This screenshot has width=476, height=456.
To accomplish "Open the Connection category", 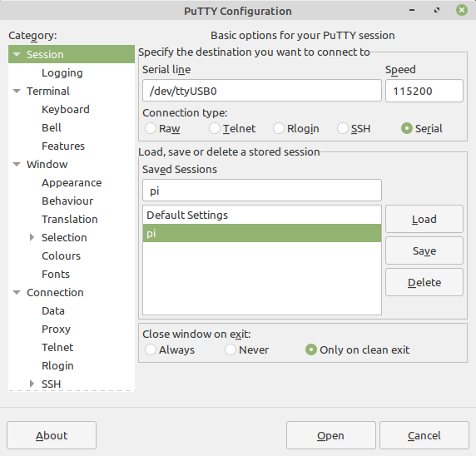I will click(55, 293).
